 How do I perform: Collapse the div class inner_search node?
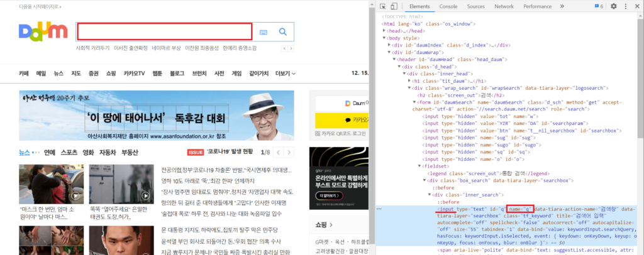(x=430, y=195)
